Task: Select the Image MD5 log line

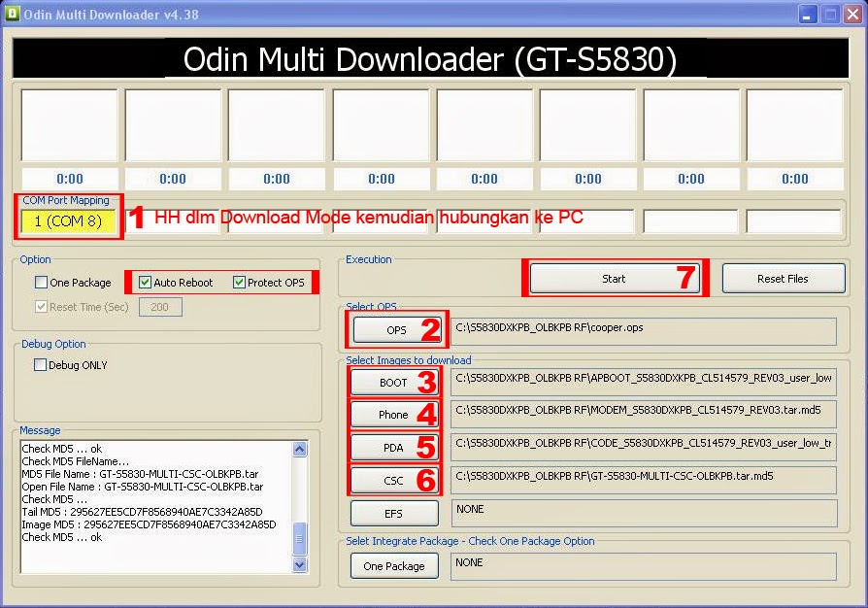Action: coord(149,524)
